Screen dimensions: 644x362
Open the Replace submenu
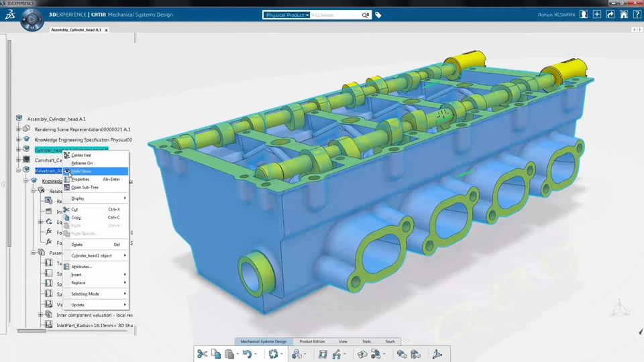point(96,283)
